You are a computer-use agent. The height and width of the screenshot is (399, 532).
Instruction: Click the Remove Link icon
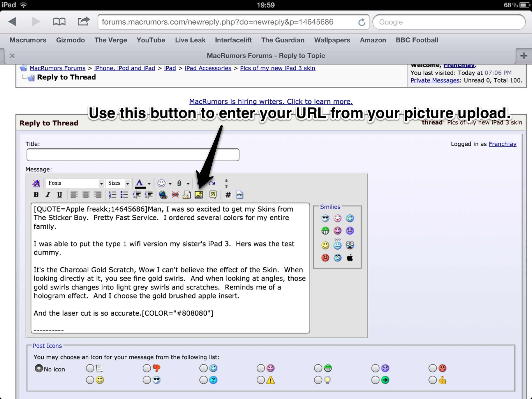coord(175,195)
